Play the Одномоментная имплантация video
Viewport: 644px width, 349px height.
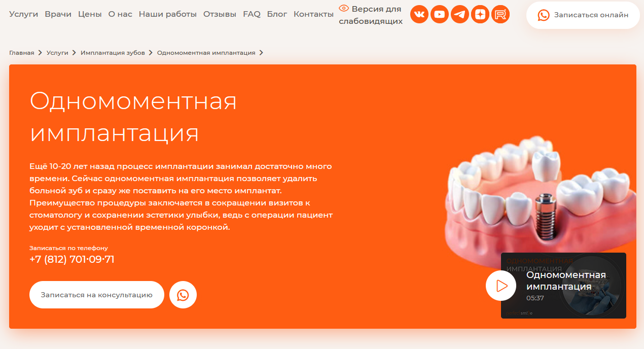[x=501, y=286]
